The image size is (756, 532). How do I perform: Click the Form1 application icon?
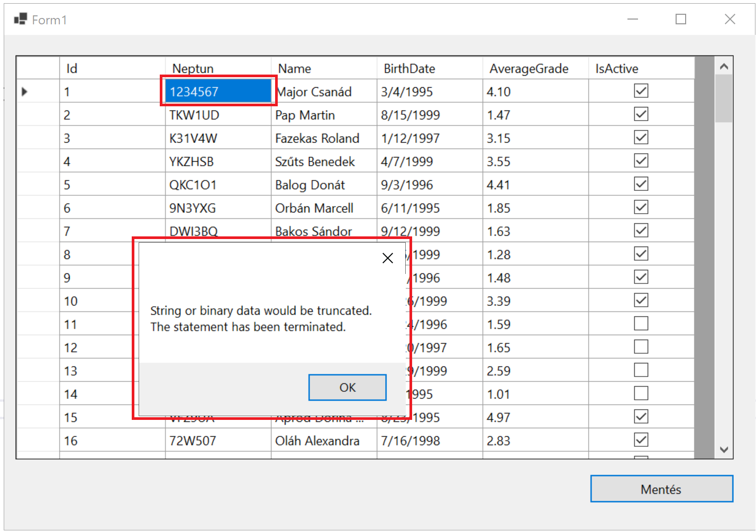(x=20, y=20)
